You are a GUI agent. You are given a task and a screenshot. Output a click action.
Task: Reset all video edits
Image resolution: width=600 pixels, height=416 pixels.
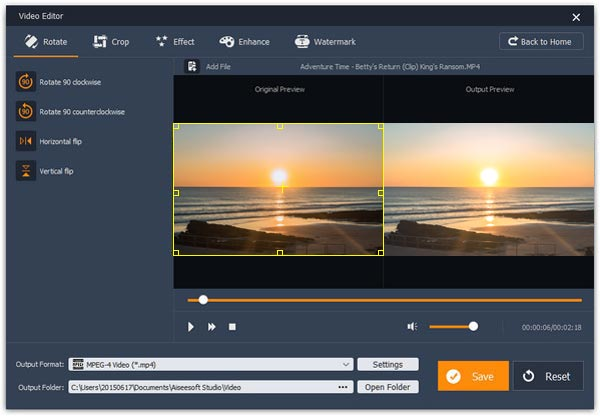click(548, 376)
